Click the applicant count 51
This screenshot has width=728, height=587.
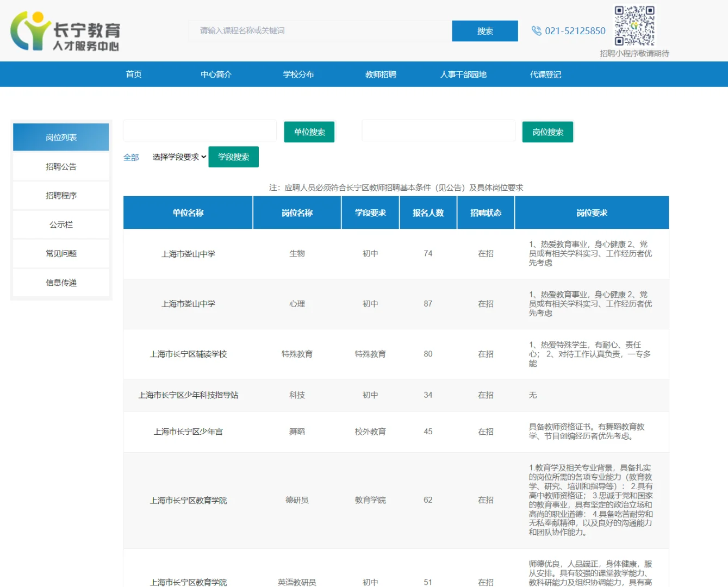pos(428,582)
